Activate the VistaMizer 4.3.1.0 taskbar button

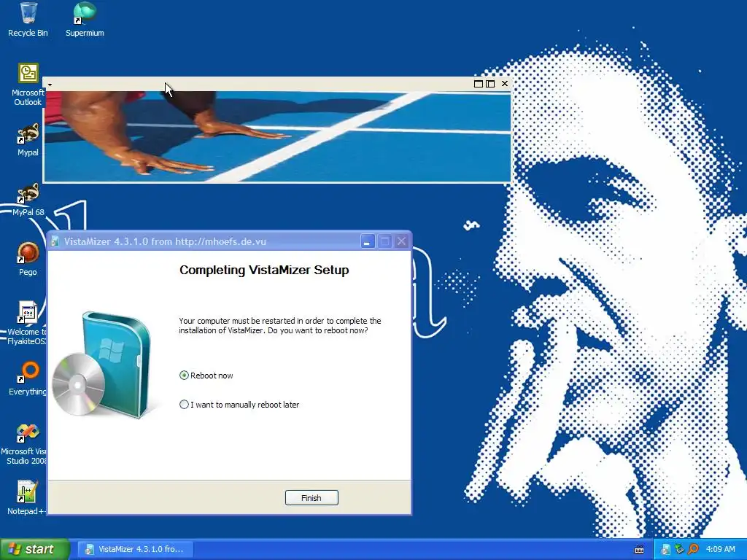135,549
